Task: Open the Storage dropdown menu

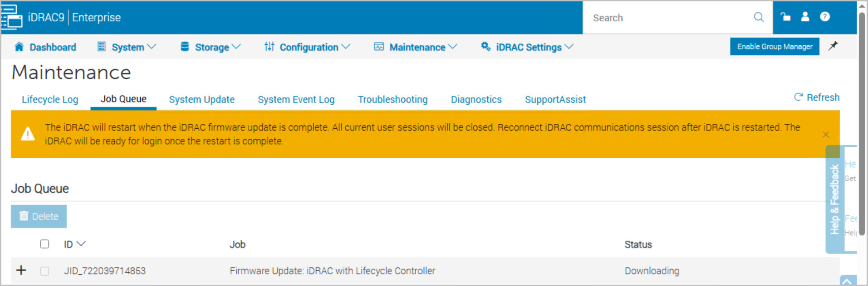Action: pos(211,47)
